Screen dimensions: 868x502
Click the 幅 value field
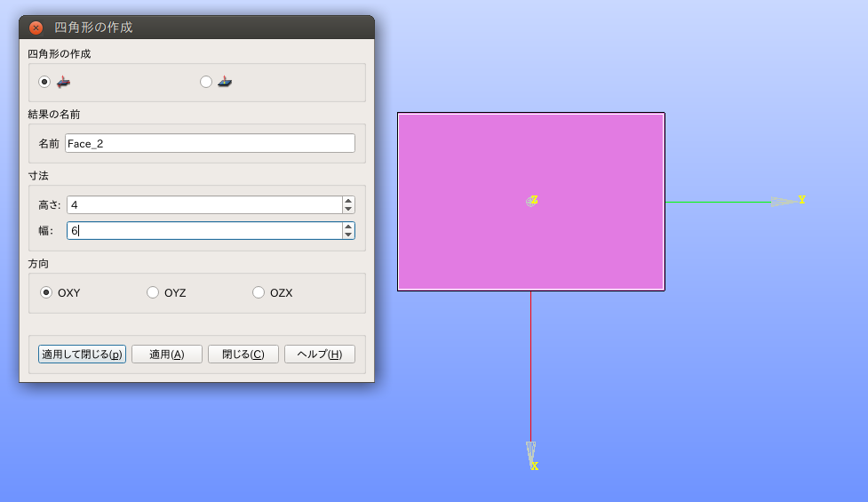(x=204, y=231)
